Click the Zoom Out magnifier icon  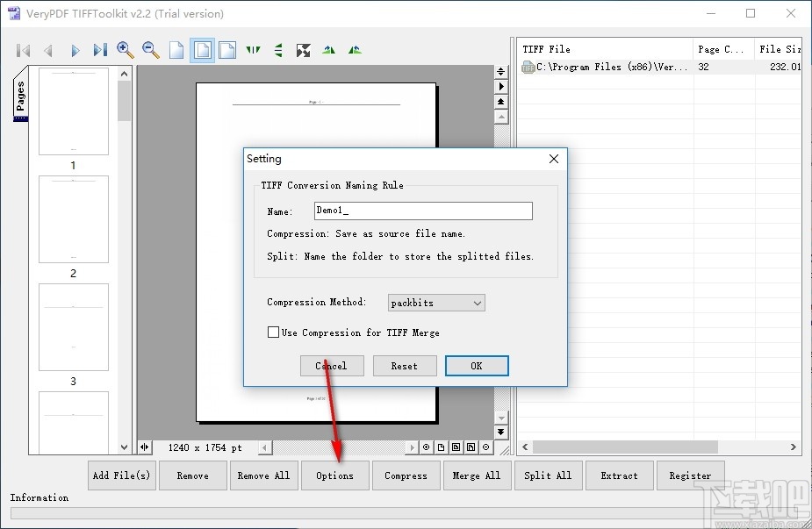150,50
